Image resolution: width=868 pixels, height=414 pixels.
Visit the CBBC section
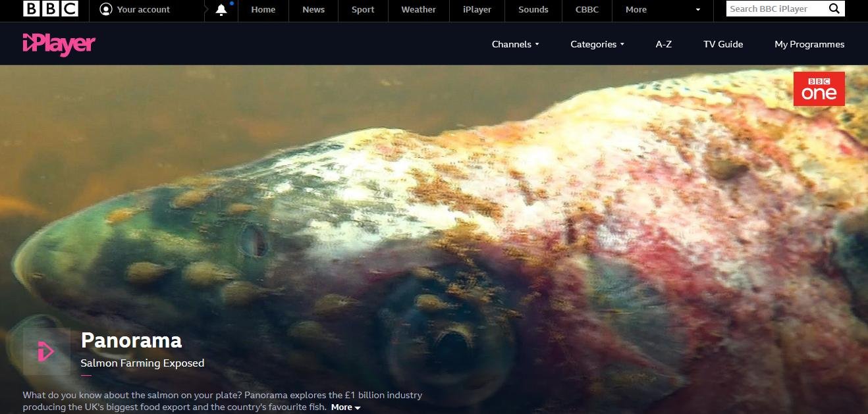tap(586, 9)
